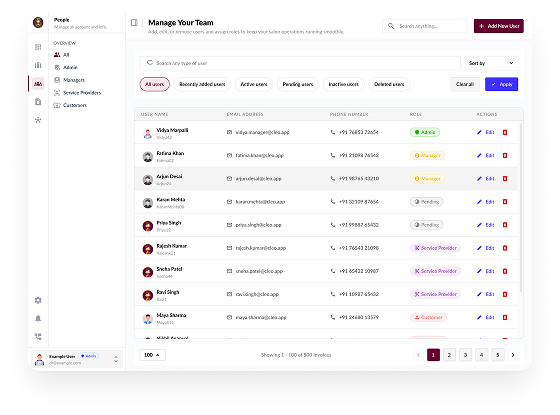
Task: Click the user table vertical scrollbar
Action: pos(521,208)
